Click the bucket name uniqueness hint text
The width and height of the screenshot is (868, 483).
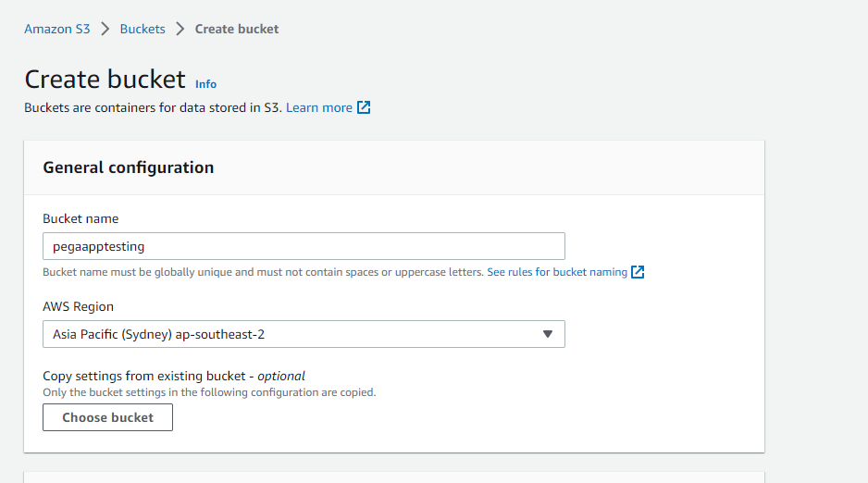pyautogui.click(x=264, y=272)
